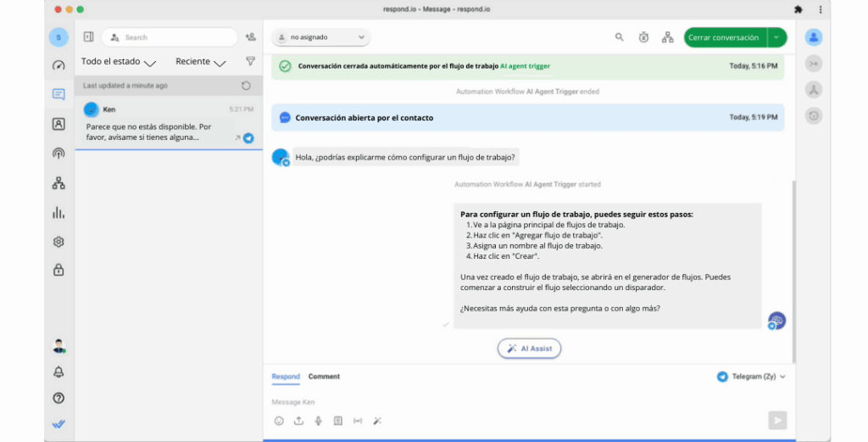Viewport: 868px width, 442px height.
Task: Click the branch icon in right rail
Action: point(814,90)
